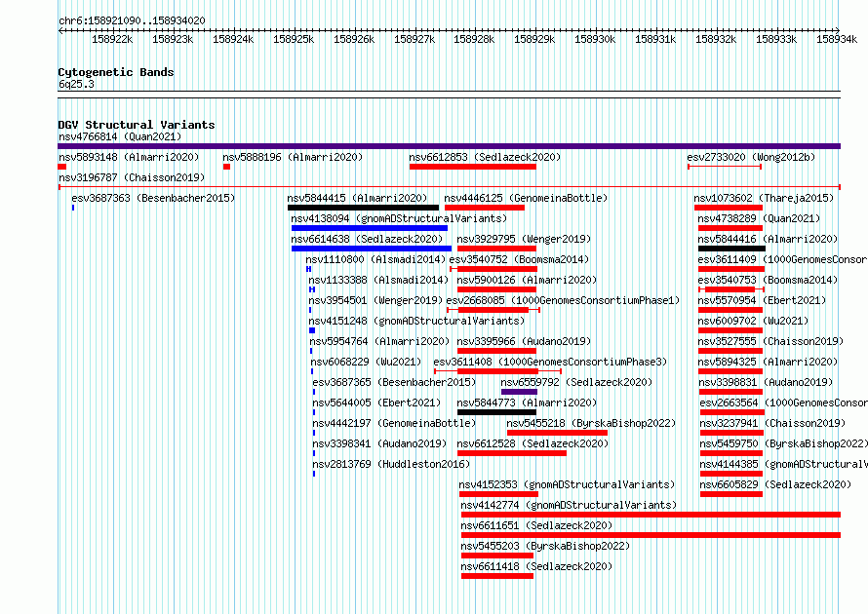Click esv2663564 (1000GenomesConsortium) label
The image size is (868, 614).
click(784, 403)
